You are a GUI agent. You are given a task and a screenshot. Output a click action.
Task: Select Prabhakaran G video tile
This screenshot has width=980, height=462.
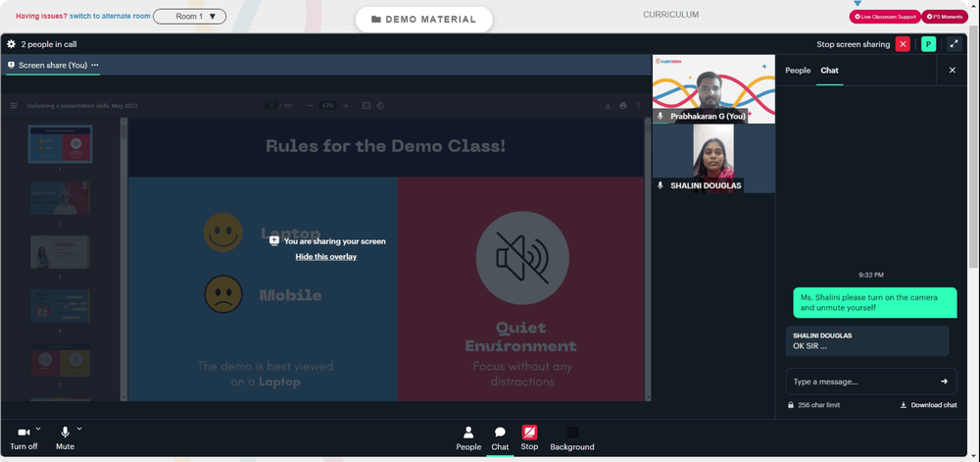click(713, 89)
